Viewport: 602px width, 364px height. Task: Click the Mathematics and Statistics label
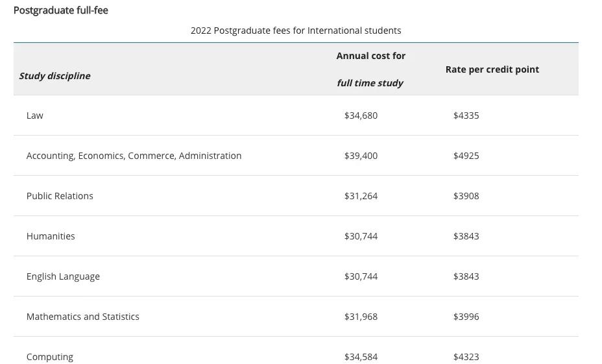point(83,317)
